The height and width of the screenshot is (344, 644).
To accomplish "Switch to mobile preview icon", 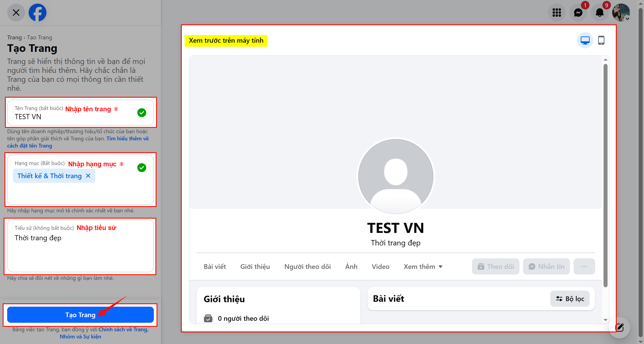I will (x=601, y=40).
